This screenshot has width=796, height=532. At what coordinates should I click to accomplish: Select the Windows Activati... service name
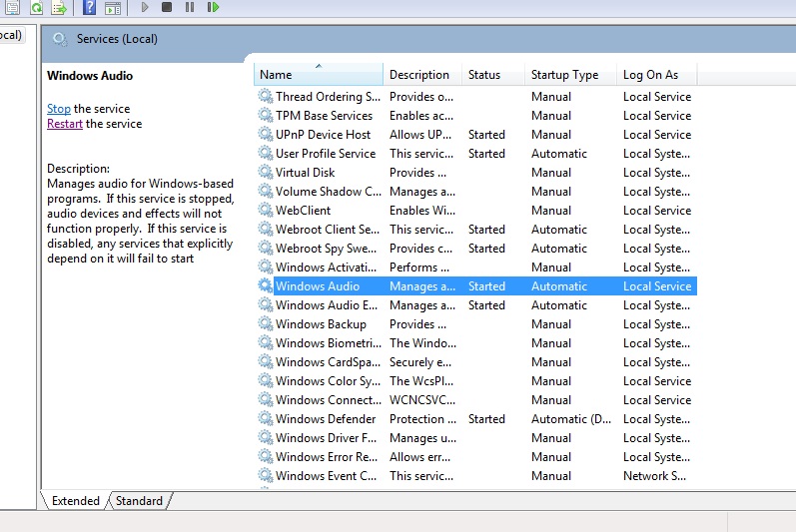pos(326,267)
